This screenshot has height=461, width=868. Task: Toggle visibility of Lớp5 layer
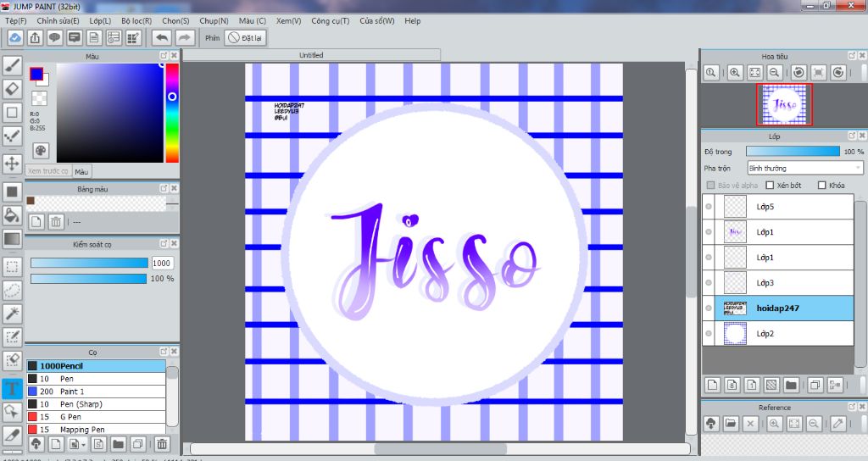(709, 207)
